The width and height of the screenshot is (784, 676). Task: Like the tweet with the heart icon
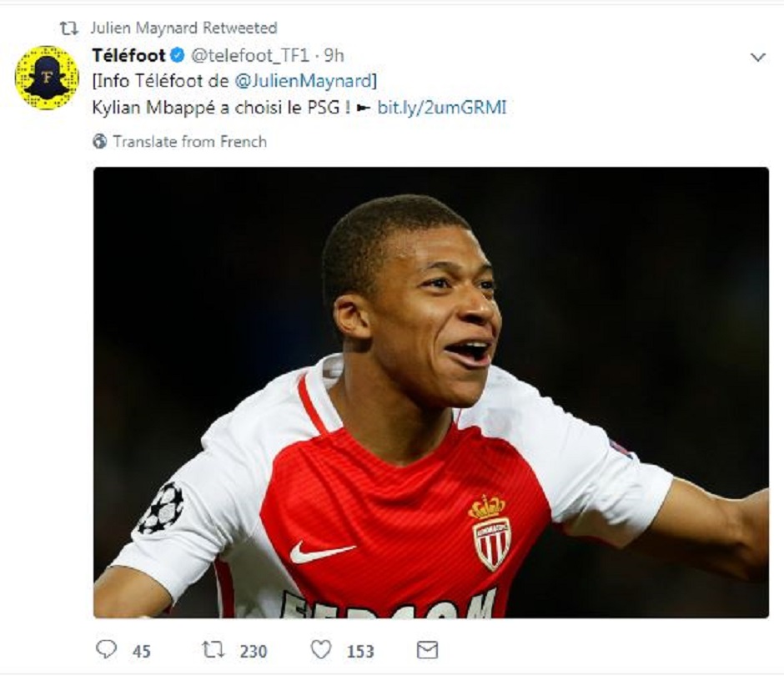tap(320, 649)
